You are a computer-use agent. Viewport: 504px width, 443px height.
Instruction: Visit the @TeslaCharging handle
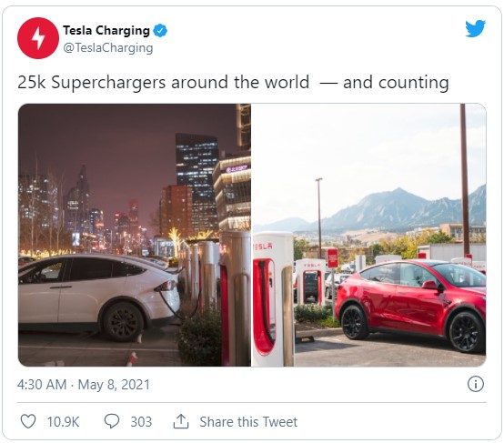coord(108,48)
